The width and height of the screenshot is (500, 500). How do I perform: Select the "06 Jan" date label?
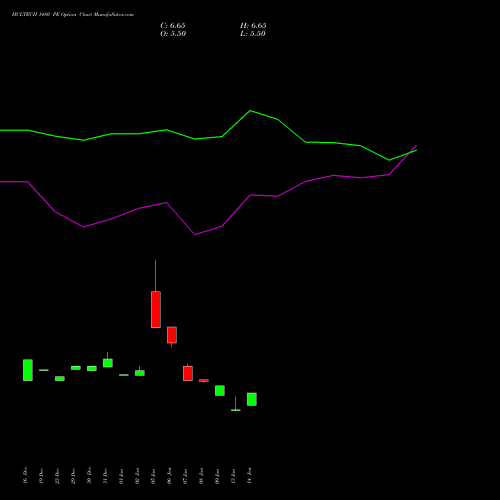(169, 475)
